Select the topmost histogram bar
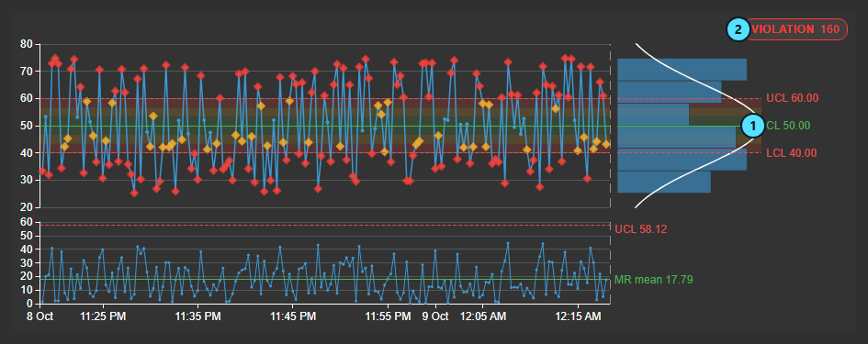Viewport: 868px width, 344px height. (682, 69)
